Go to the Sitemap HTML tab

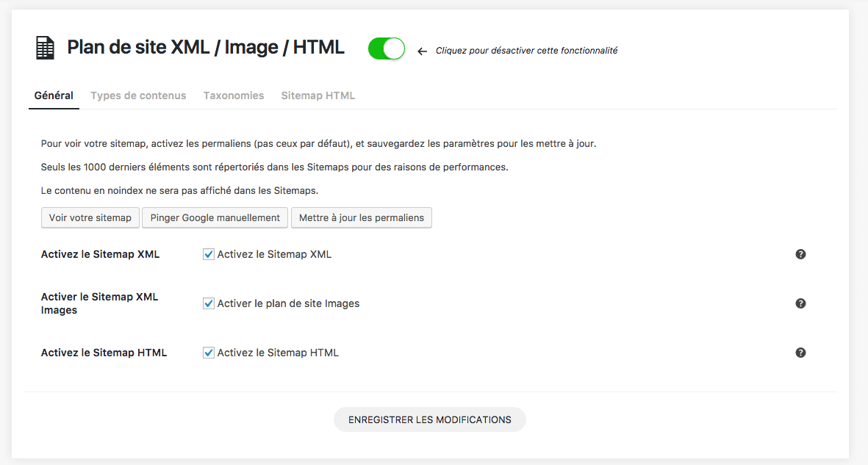coord(318,95)
